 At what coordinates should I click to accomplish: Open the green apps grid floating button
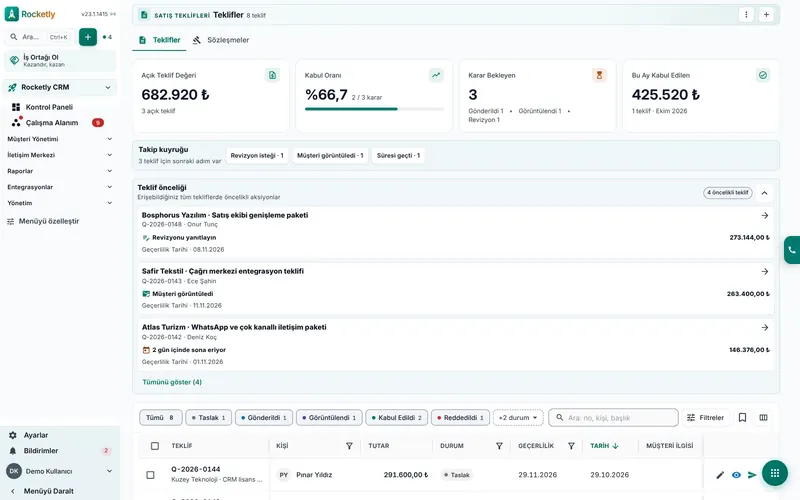(774, 473)
